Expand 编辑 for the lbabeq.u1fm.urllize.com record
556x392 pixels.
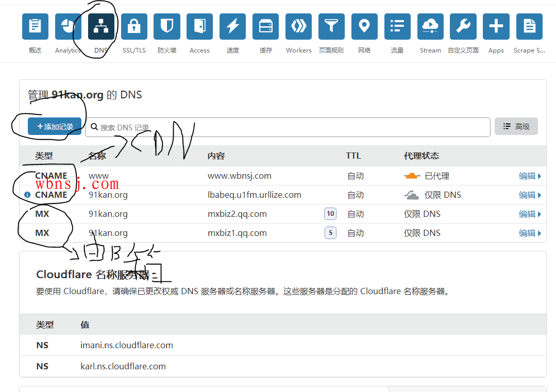(530, 195)
